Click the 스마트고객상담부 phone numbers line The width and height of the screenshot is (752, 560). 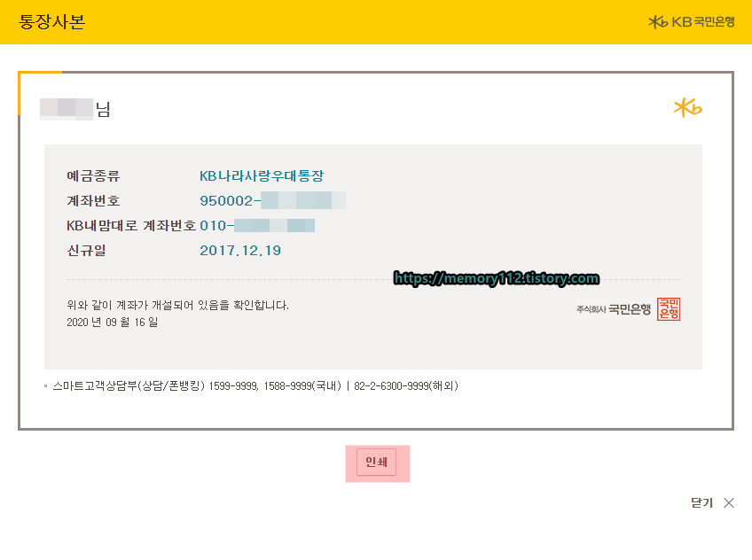point(255,385)
